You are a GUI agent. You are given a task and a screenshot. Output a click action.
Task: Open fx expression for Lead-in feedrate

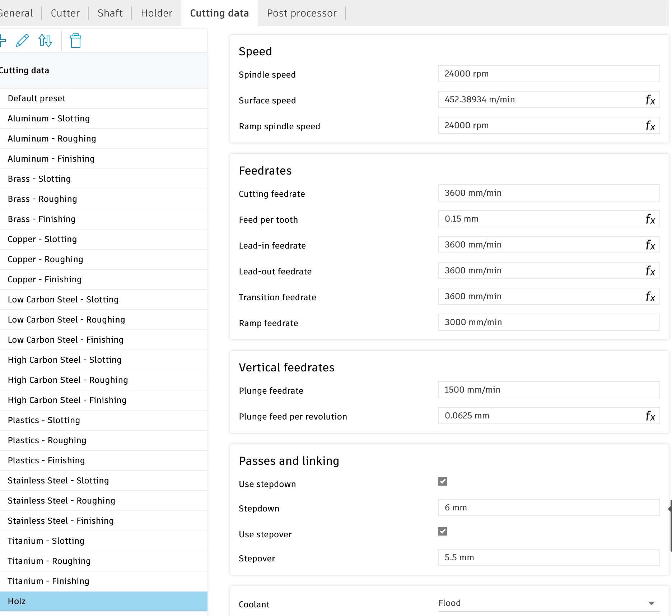650,245
